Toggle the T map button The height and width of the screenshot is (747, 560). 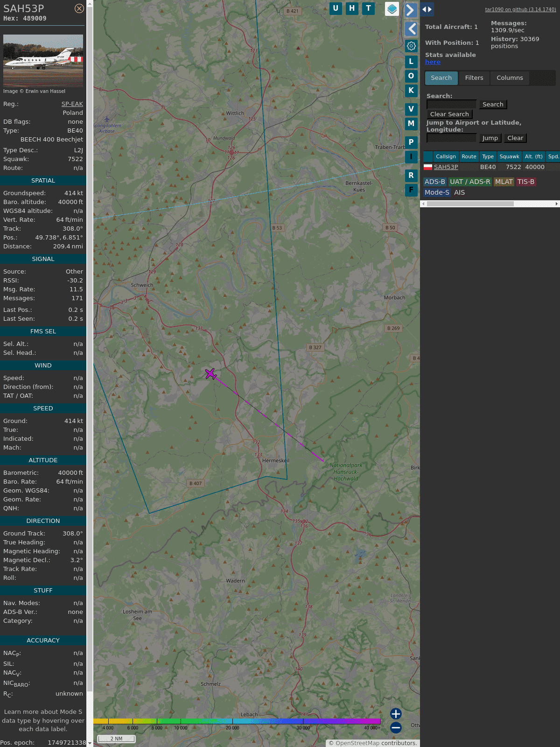(369, 8)
